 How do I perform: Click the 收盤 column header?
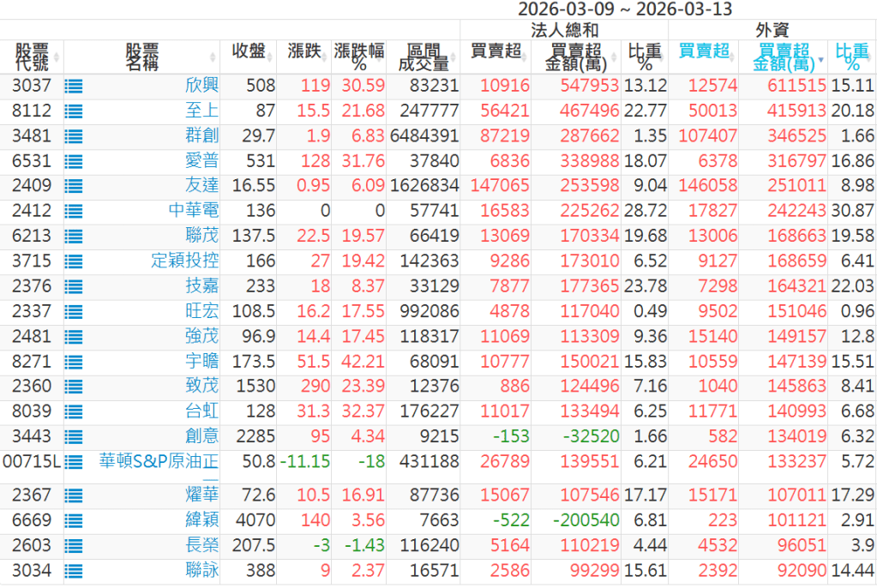[254, 51]
